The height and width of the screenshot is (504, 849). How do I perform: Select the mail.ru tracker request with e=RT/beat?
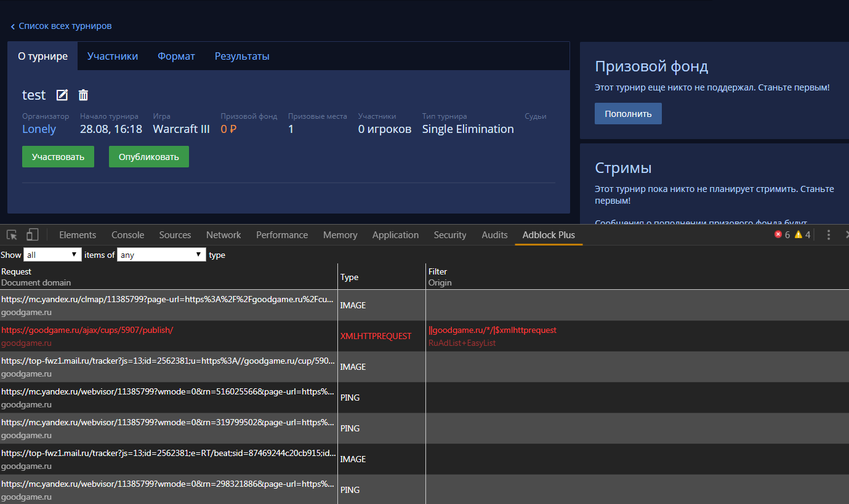click(x=425, y=459)
